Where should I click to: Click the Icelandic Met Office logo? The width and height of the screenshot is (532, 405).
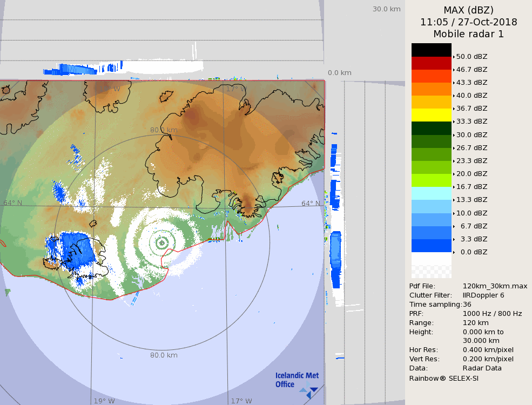coord(296,381)
